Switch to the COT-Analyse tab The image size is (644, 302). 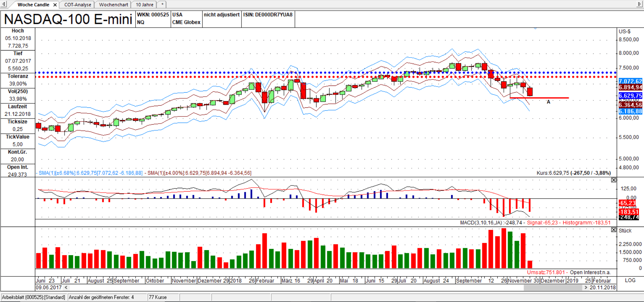click(x=78, y=5)
